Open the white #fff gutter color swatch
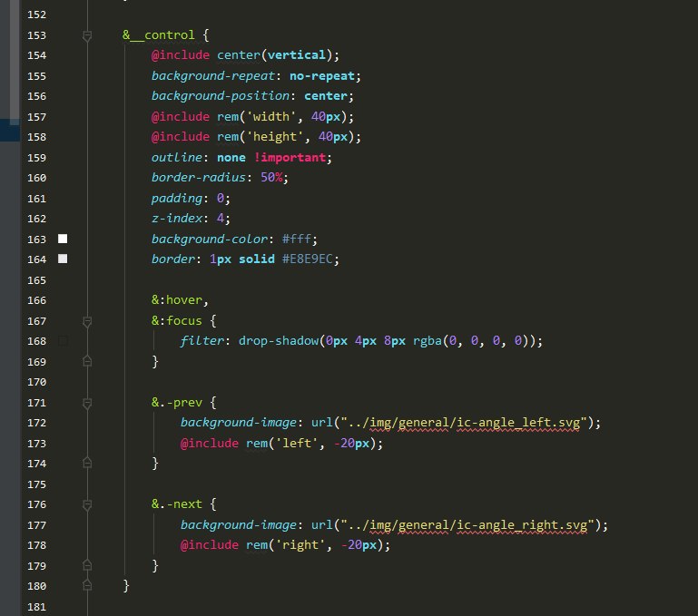 (63, 239)
